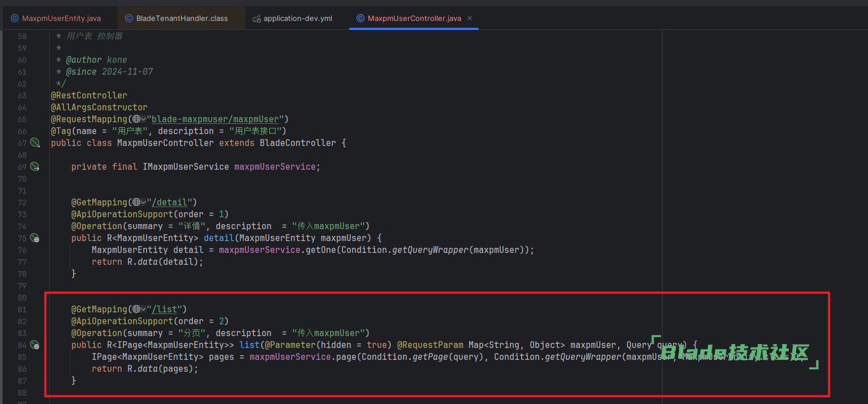Screen dimensions: 868x404
Task: Click the @Tag annotation on line 66
Action: [61, 131]
